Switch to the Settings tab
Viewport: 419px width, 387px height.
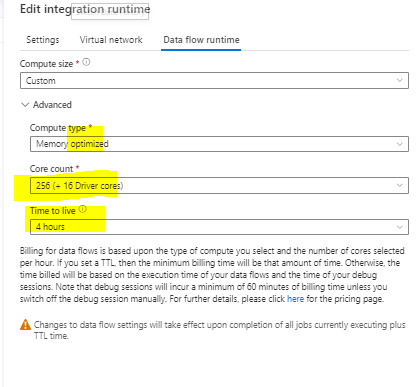(43, 40)
